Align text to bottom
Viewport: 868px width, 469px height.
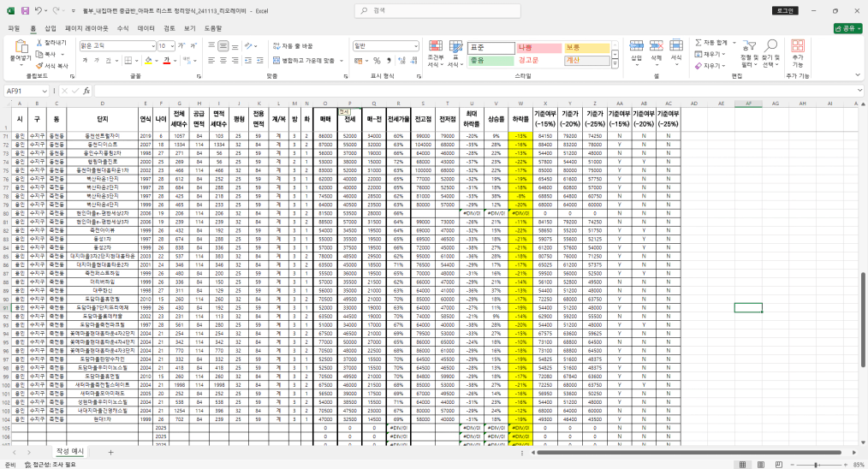[x=235, y=46]
